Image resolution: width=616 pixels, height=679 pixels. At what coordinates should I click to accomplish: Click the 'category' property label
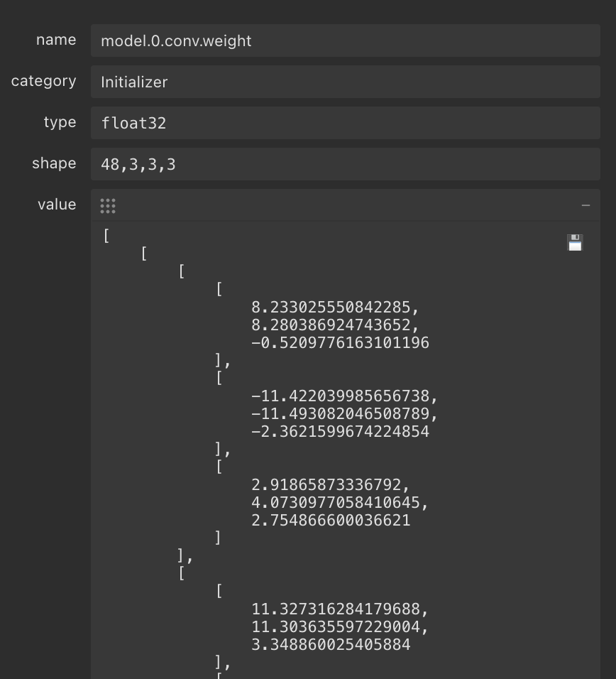tap(43, 81)
